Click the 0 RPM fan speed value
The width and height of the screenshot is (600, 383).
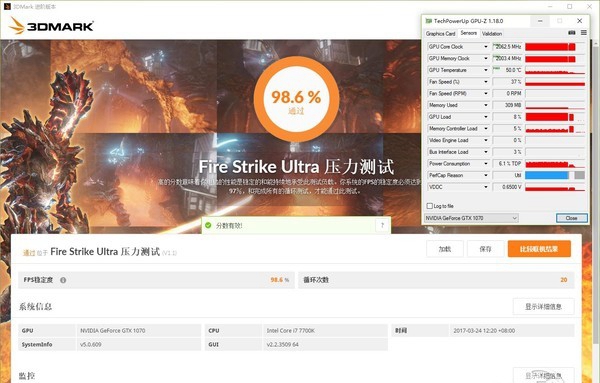(x=507, y=93)
